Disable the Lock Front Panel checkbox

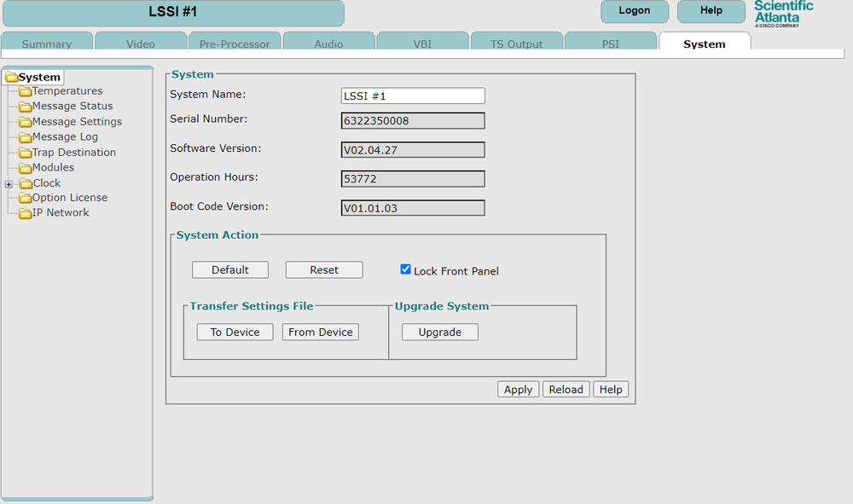click(405, 269)
